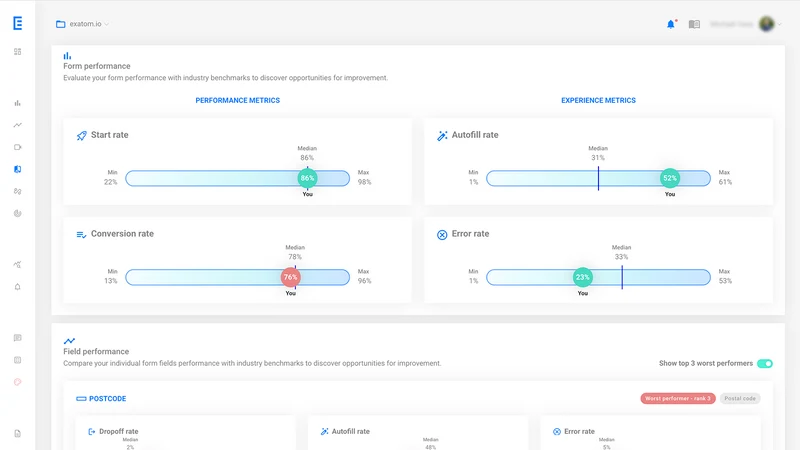Open the document icon at sidebar bottom
The width and height of the screenshot is (800, 450).
(18, 434)
